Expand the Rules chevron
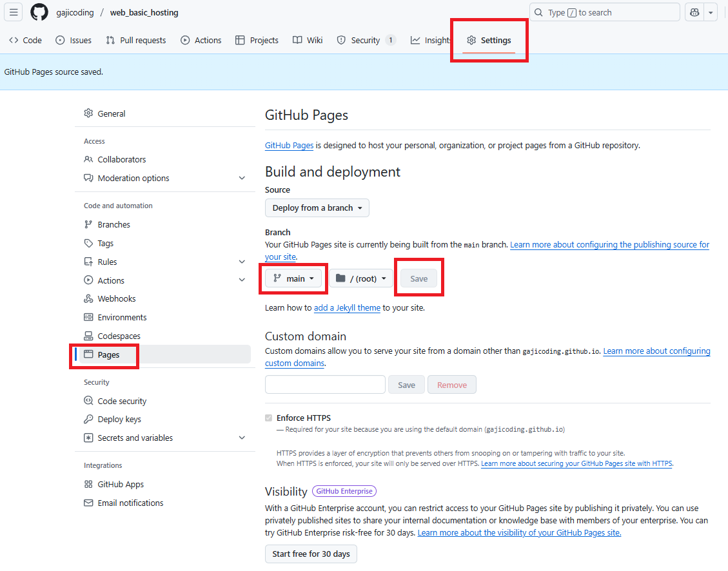The image size is (728, 571). pyautogui.click(x=242, y=262)
